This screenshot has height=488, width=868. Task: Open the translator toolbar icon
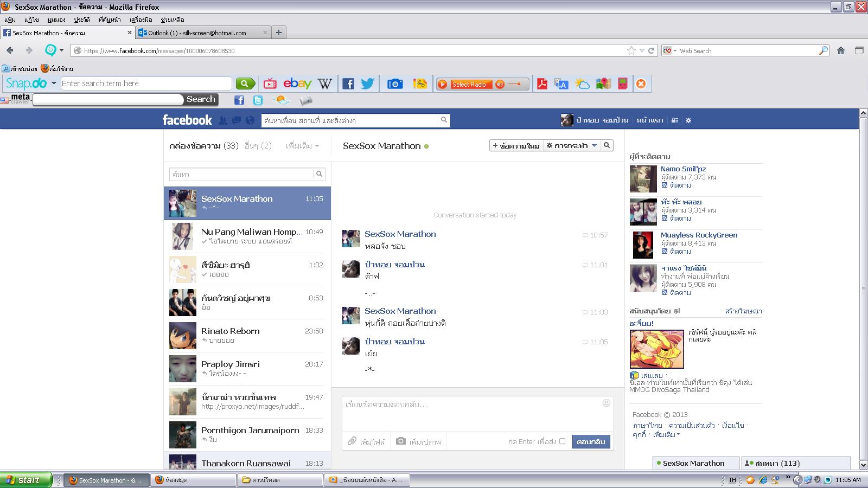tap(561, 84)
